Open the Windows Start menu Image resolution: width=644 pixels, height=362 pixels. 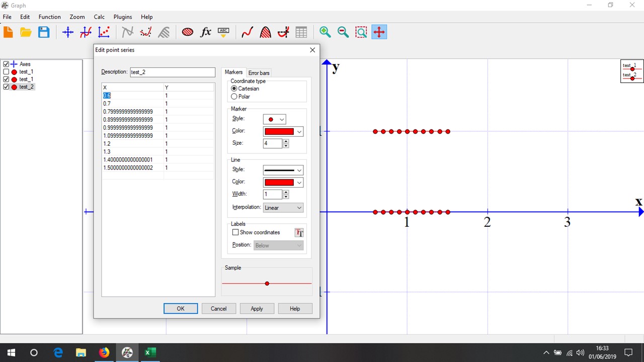pyautogui.click(x=11, y=352)
